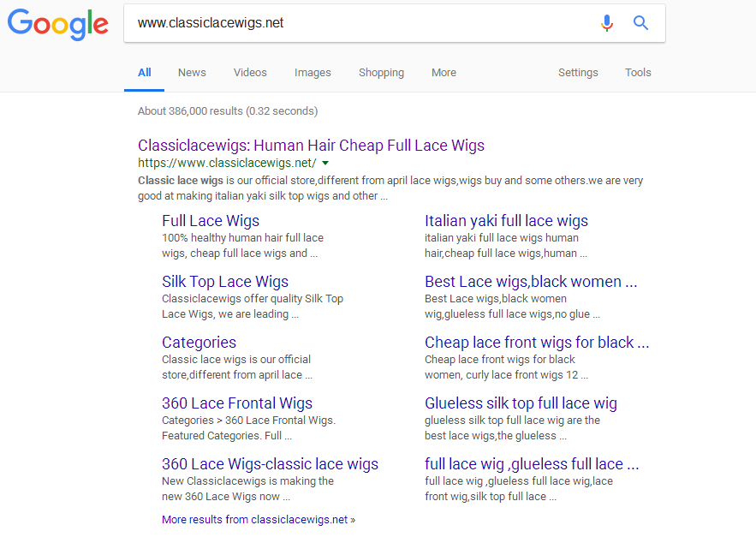
Task: Click the 'About 386,000 results' stats text
Action: (x=228, y=111)
